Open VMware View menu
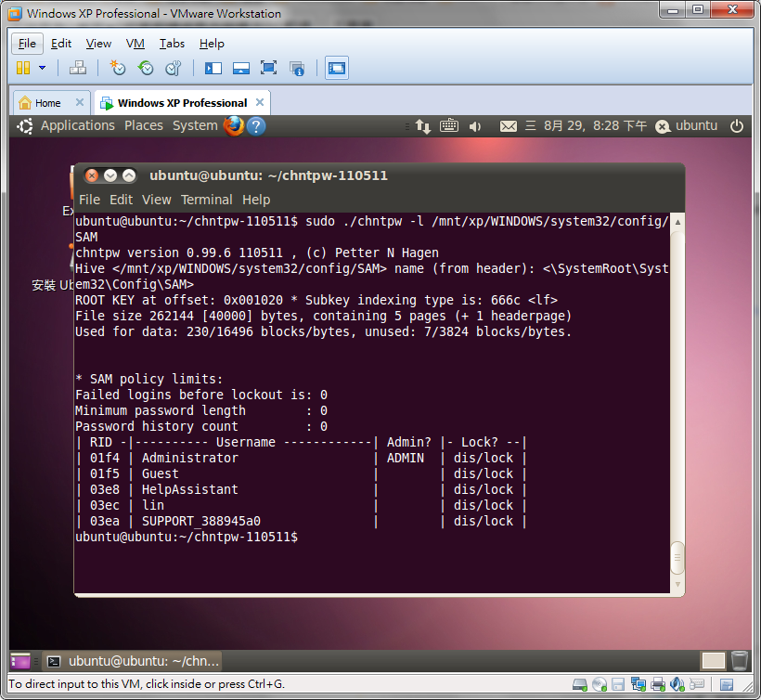This screenshot has width=761, height=700. (98, 44)
